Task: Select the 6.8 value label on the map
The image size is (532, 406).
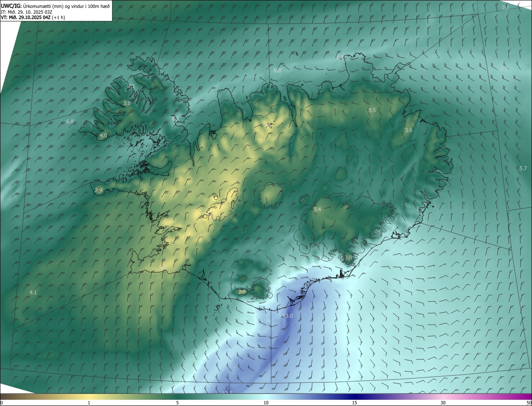Action: coord(70,122)
